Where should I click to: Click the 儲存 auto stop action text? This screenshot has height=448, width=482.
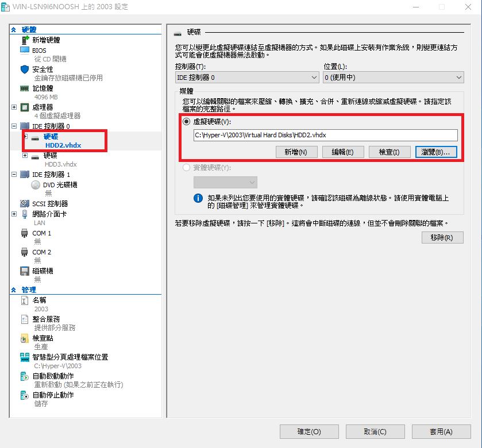pyautogui.click(x=41, y=404)
